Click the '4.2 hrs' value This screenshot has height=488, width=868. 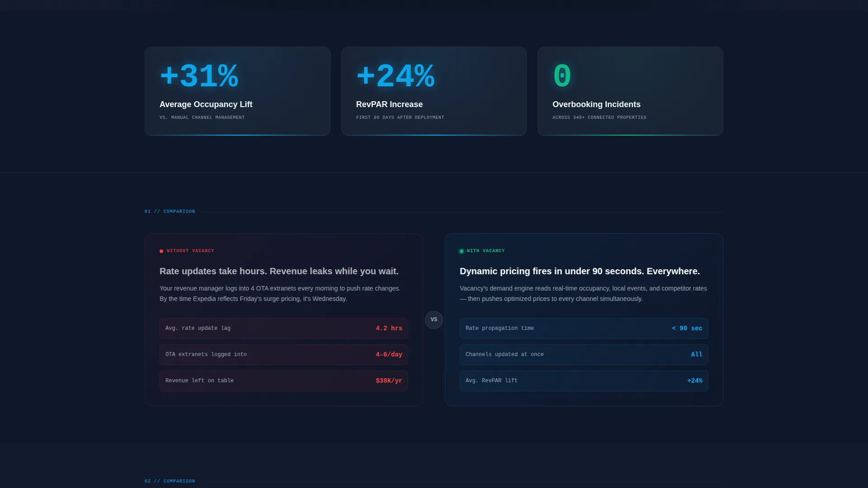[x=389, y=328]
